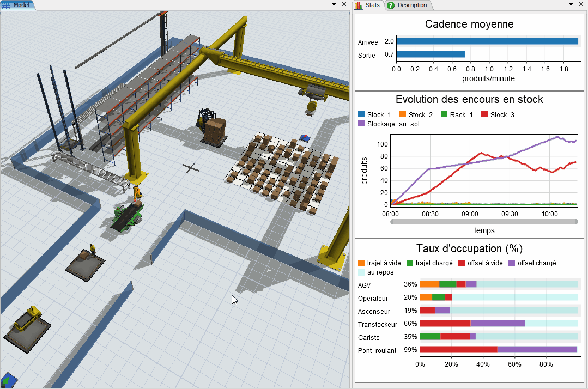Click the grid icon on the Model tab
The width and height of the screenshot is (588, 389).
pyautogui.click(x=6, y=4)
